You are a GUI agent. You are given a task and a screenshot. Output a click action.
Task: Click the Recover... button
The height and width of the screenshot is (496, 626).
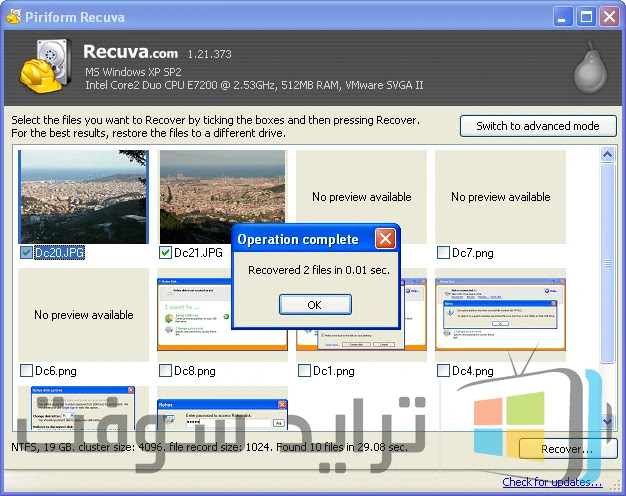(x=567, y=449)
